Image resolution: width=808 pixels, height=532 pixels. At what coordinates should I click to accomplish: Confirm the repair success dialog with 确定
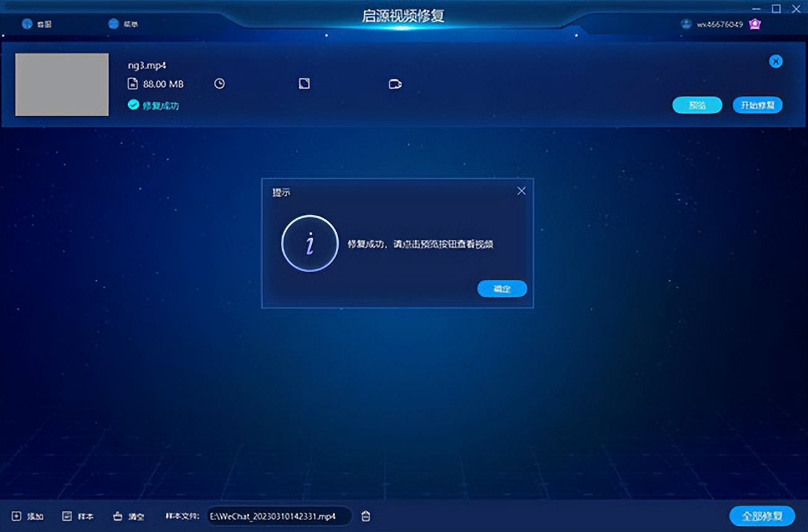[x=502, y=288]
